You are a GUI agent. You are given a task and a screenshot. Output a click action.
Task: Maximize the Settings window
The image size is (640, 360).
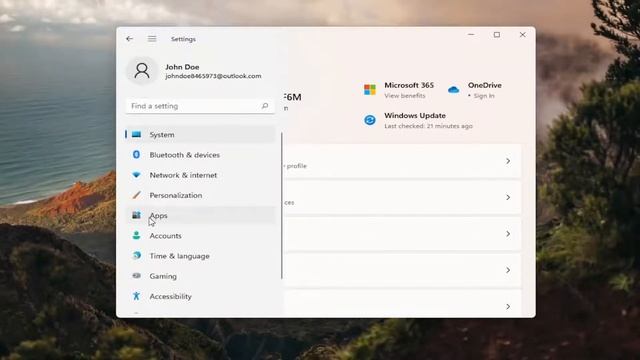tap(497, 35)
